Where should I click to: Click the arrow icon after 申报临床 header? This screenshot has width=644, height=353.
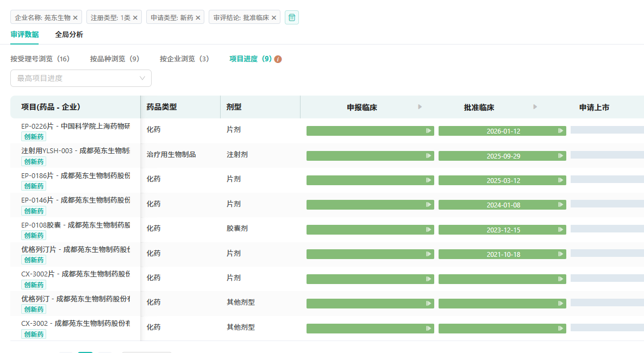point(420,107)
